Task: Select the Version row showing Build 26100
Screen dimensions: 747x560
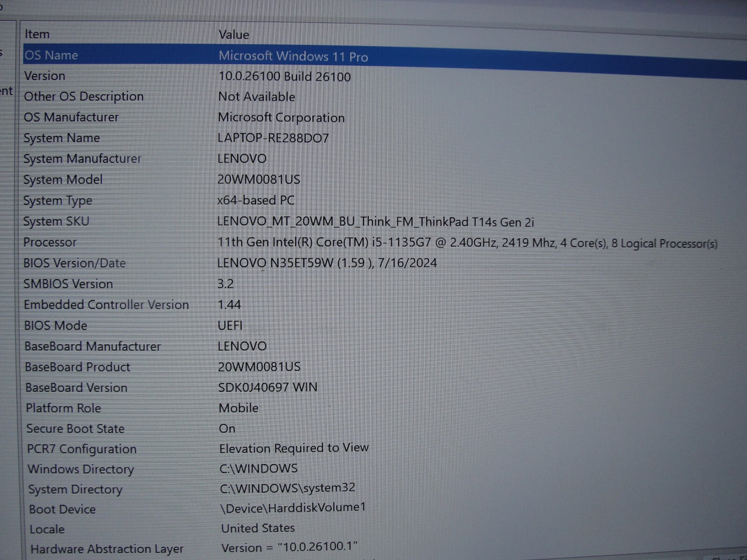Action: 45,76
